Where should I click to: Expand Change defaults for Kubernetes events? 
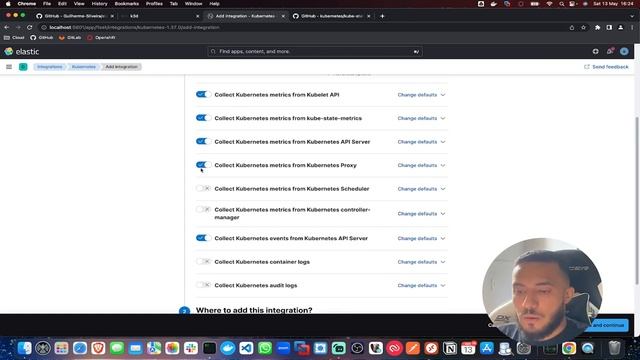421,238
